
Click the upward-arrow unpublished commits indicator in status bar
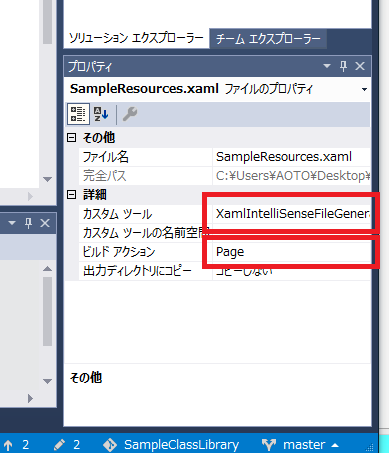pos(16,445)
